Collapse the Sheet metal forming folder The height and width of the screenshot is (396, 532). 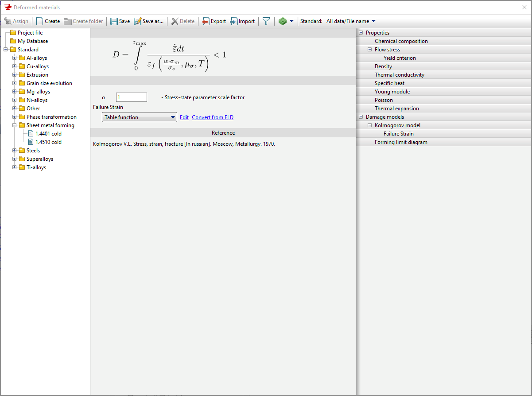coord(15,125)
